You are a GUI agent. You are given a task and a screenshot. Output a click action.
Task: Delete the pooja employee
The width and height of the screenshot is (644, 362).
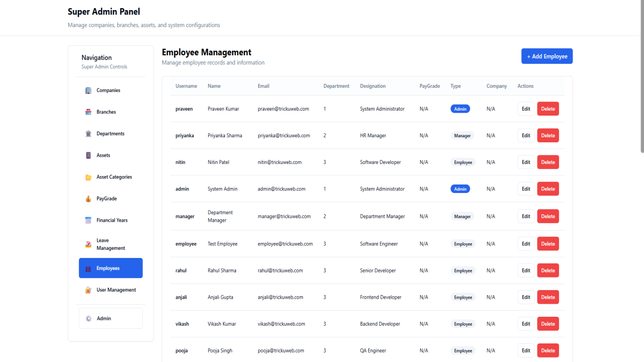548,350
